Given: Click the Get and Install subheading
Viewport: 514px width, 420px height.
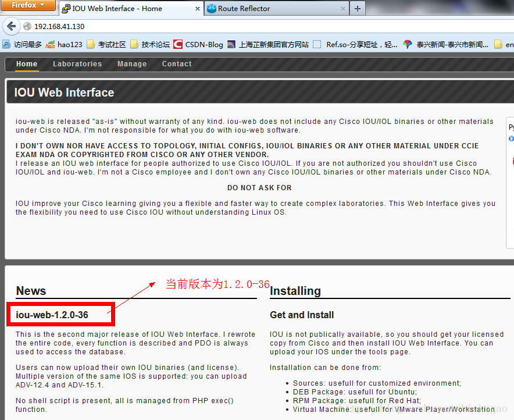Looking at the screenshot, I should pyautogui.click(x=302, y=315).
